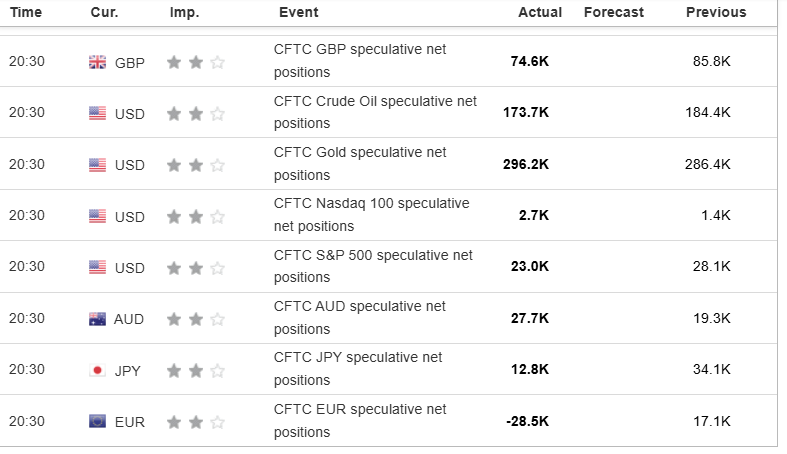Click the Actual column header
Viewport: 787px width, 454px height.
coord(540,12)
